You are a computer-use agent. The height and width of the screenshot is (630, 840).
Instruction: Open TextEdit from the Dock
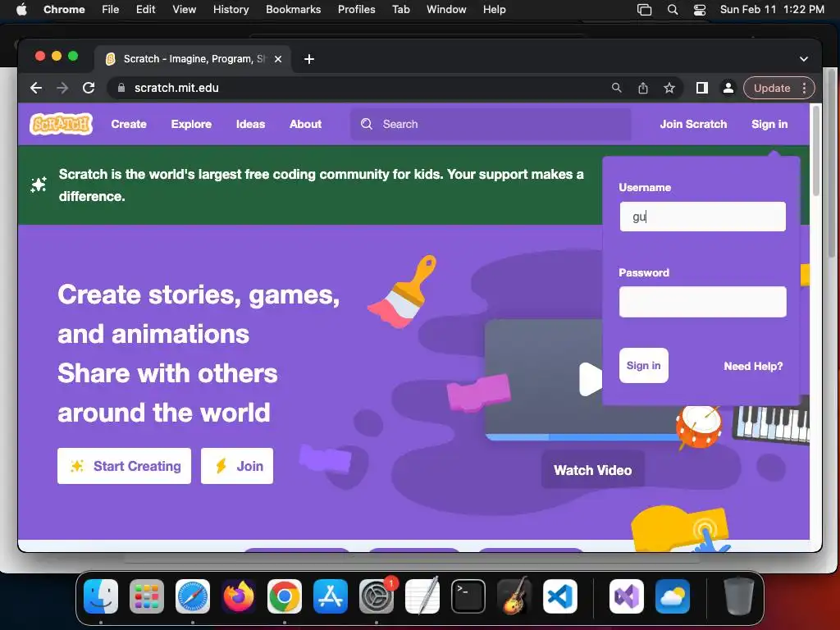(x=422, y=596)
